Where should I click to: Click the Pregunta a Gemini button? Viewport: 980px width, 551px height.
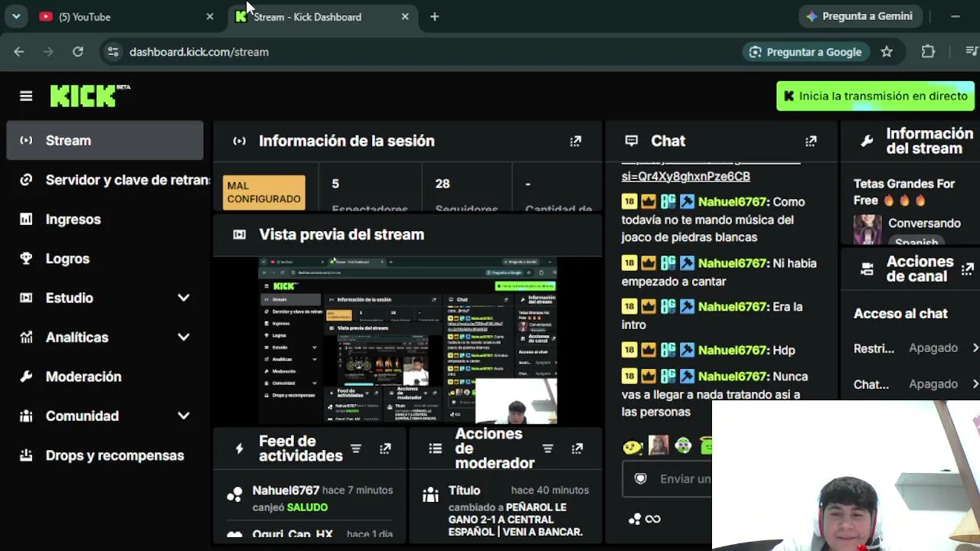click(x=860, y=16)
